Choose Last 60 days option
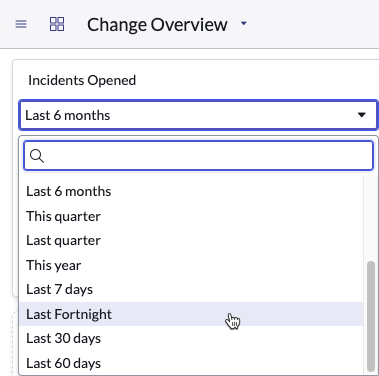 (191, 363)
